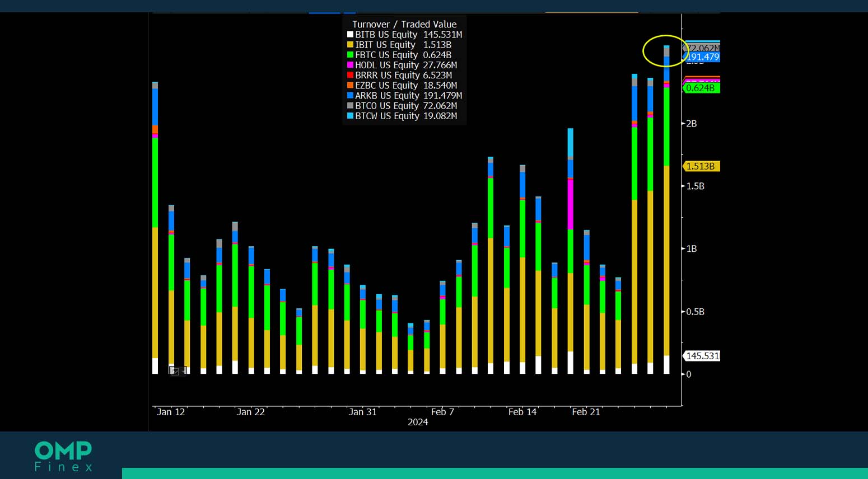Click the Feb 14 date label
The image size is (868, 479).
tap(522, 412)
